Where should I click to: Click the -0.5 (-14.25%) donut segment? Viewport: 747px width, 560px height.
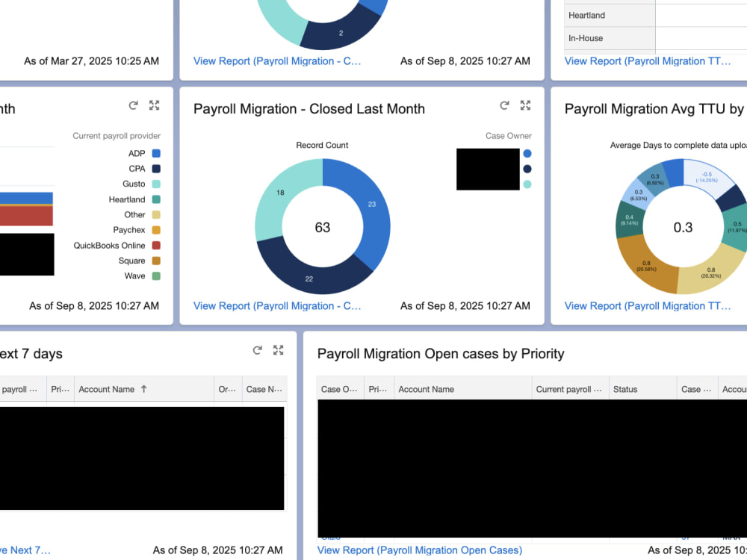(x=707, y=177)
